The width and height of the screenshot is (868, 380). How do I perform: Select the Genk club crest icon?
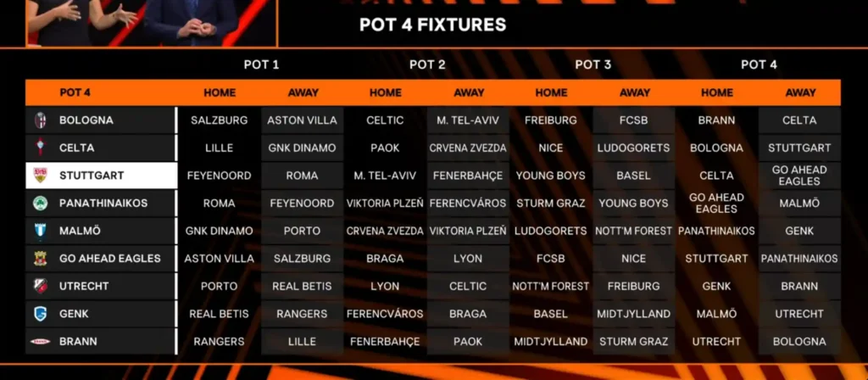(40, 314)
